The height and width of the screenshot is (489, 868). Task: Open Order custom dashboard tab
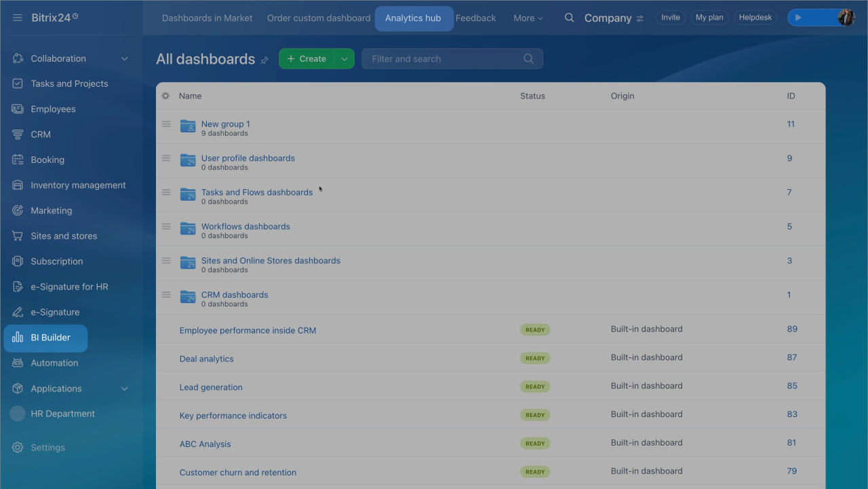coord(319,18)
